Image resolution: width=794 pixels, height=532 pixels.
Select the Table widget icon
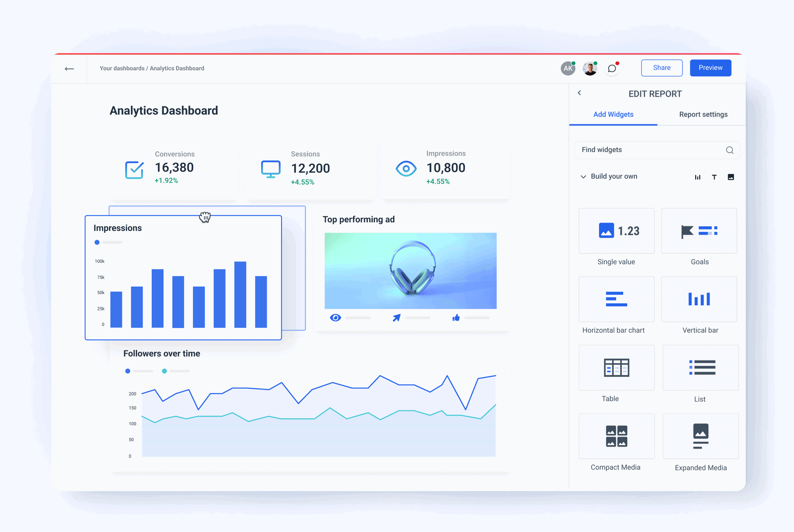[x=616, y=368]
